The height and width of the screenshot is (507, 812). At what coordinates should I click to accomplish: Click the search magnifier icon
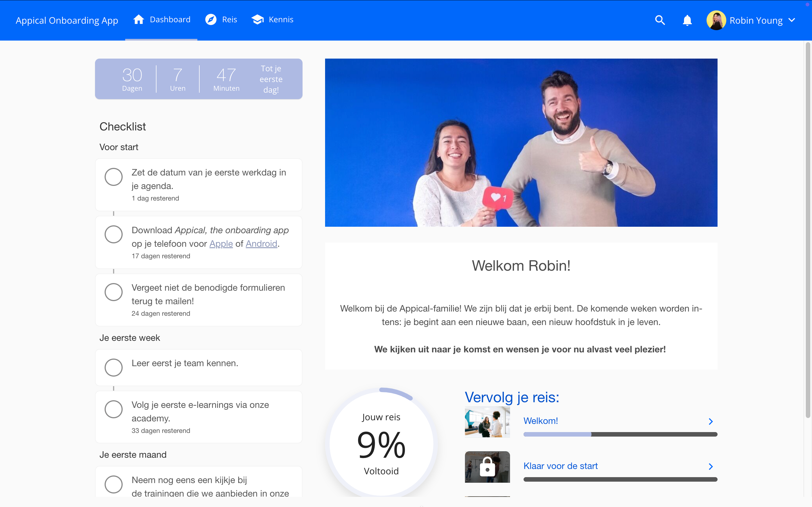[x=660, y=20]
